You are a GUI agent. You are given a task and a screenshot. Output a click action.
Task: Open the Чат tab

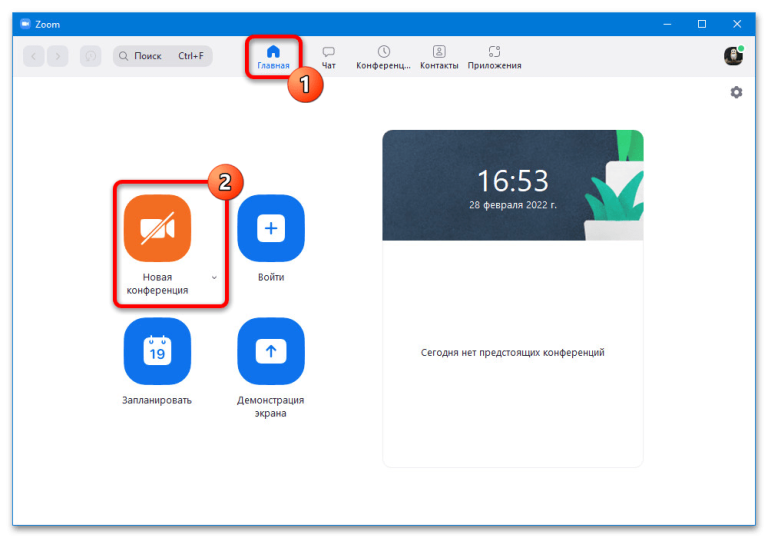click(328, 57)
